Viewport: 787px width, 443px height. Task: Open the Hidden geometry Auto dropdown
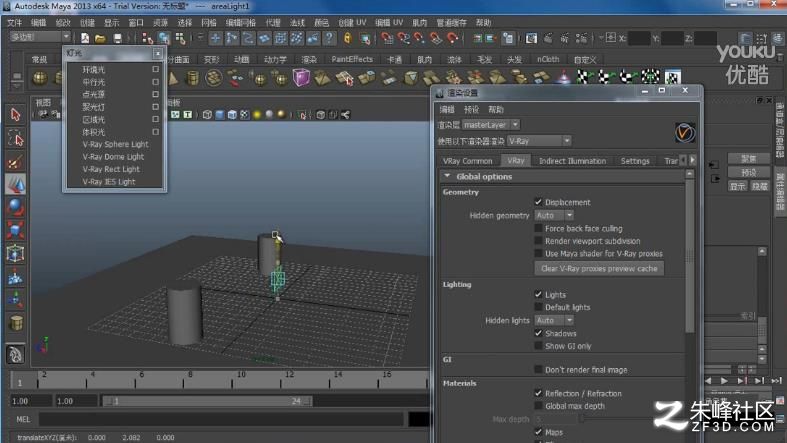click(x=554, y=215)
